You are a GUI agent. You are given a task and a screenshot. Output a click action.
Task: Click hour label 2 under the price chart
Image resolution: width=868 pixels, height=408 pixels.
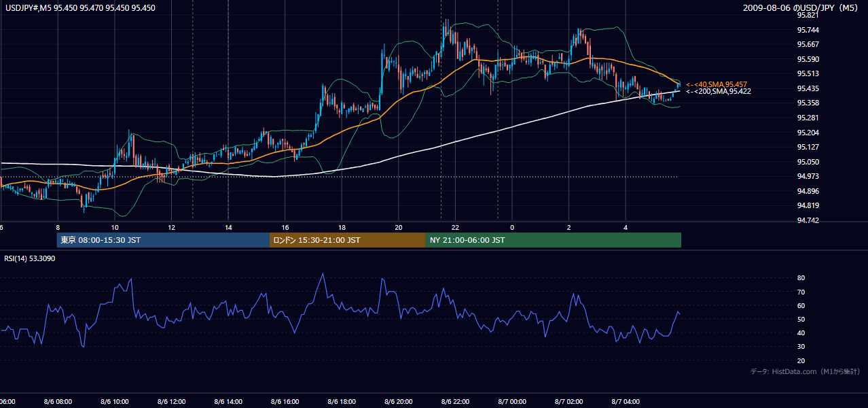pyautogui.click(x=569, y=228)
